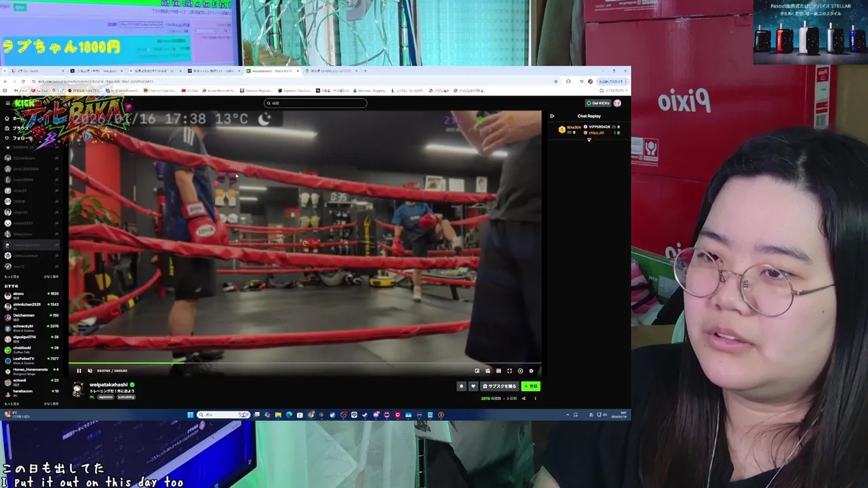The height and width of the screenshot is (488, 868).
Task: Open the Windows Start menu
Action: point(191,415)
